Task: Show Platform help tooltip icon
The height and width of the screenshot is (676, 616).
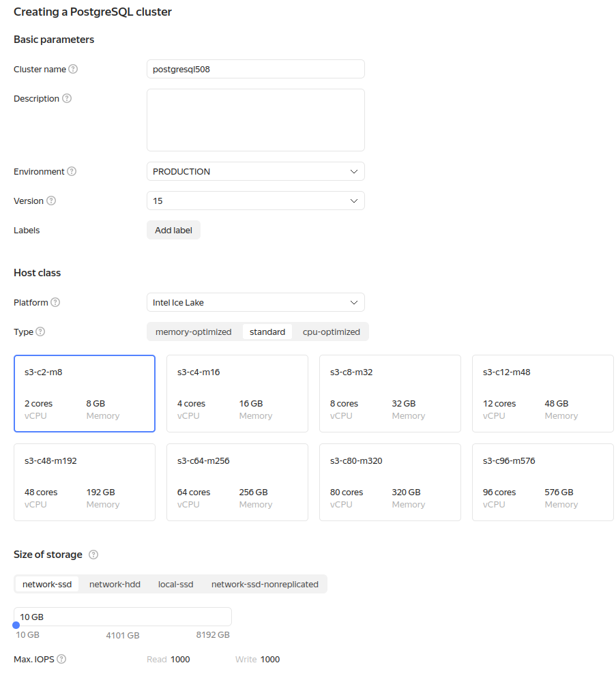Action: [55, 302]
